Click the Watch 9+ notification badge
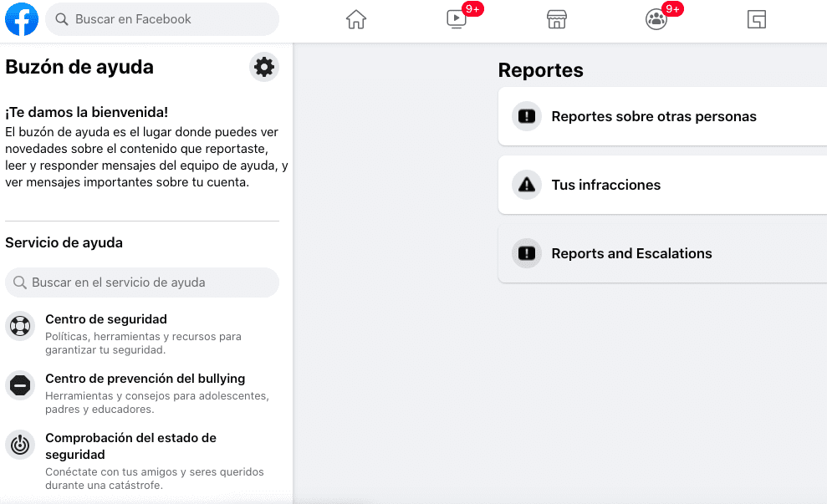 click(472, 9)
